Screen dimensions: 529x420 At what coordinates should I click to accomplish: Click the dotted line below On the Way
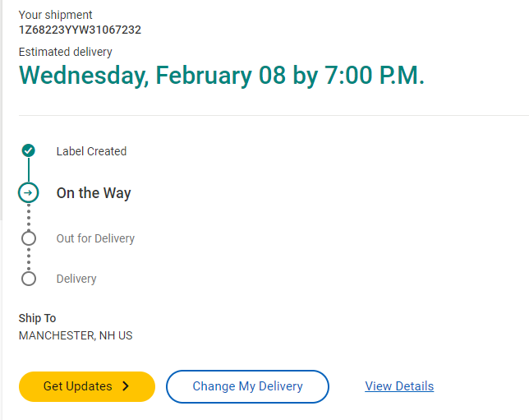(x=29, y=216)
